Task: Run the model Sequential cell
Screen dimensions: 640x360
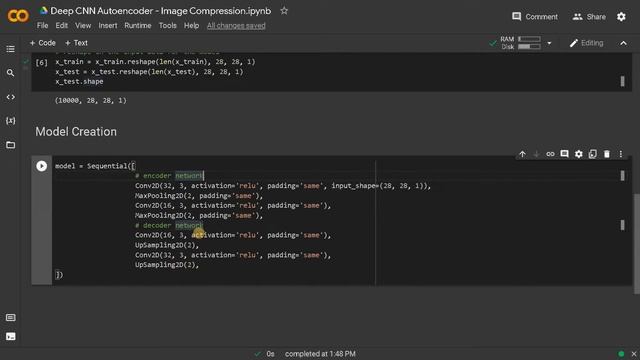Action: click(x=42, y=166)
